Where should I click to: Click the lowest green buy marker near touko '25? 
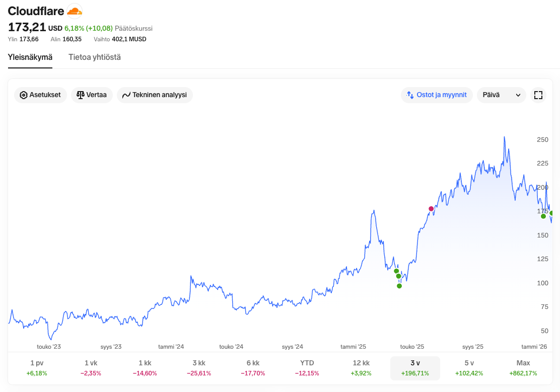coord(399,286)
